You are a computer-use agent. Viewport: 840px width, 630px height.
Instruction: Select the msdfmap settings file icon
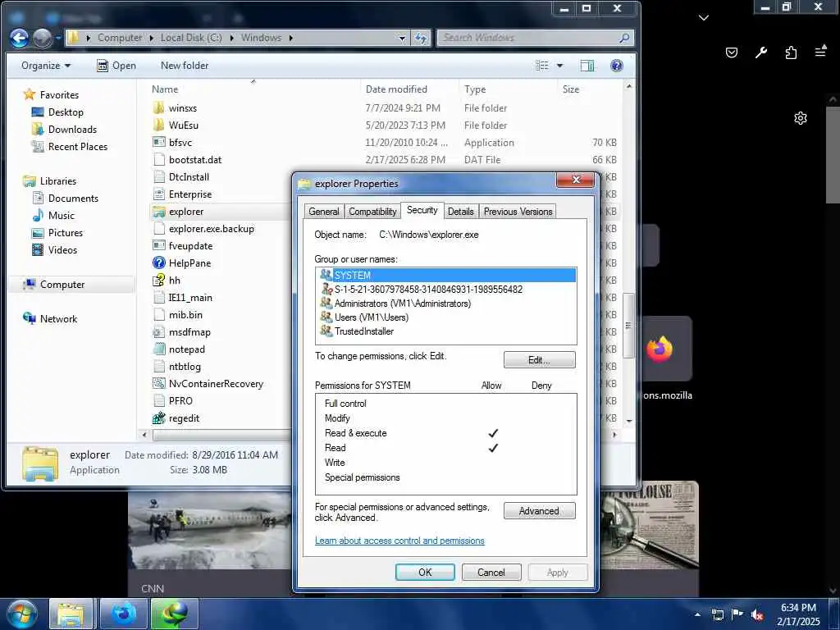[158, 331]
